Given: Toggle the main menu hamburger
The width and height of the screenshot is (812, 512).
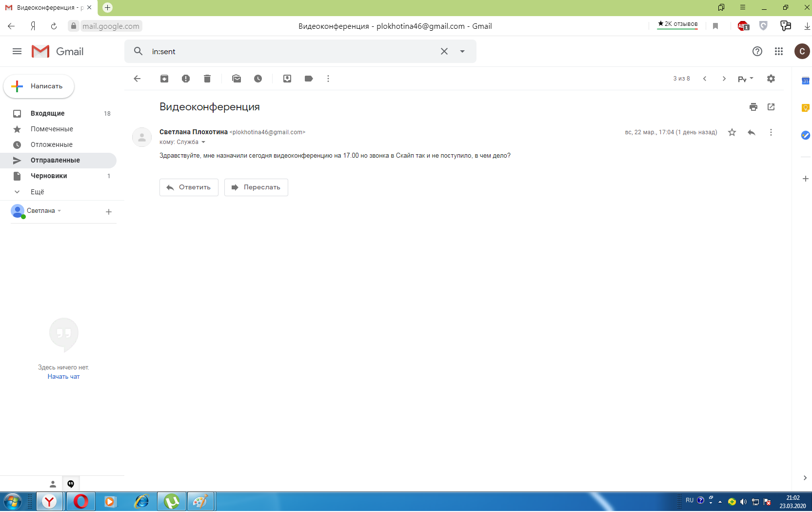Looking at the screenshot, I should click(x=17, y=51).
